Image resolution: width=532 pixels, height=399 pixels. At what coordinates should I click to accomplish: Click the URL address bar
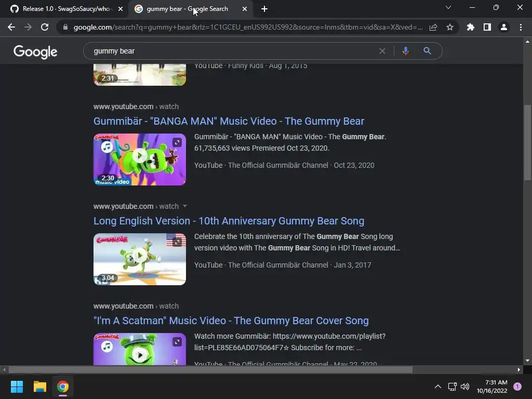(x=248, y=27)
